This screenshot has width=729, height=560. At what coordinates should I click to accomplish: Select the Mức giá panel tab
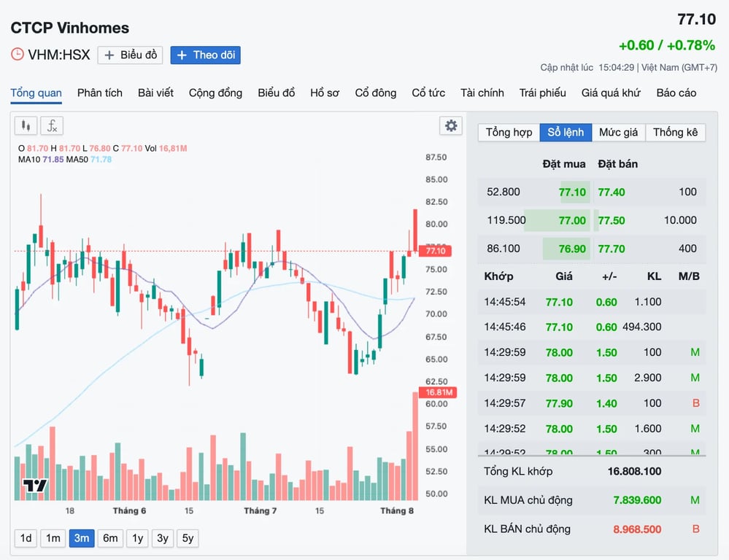618,133
